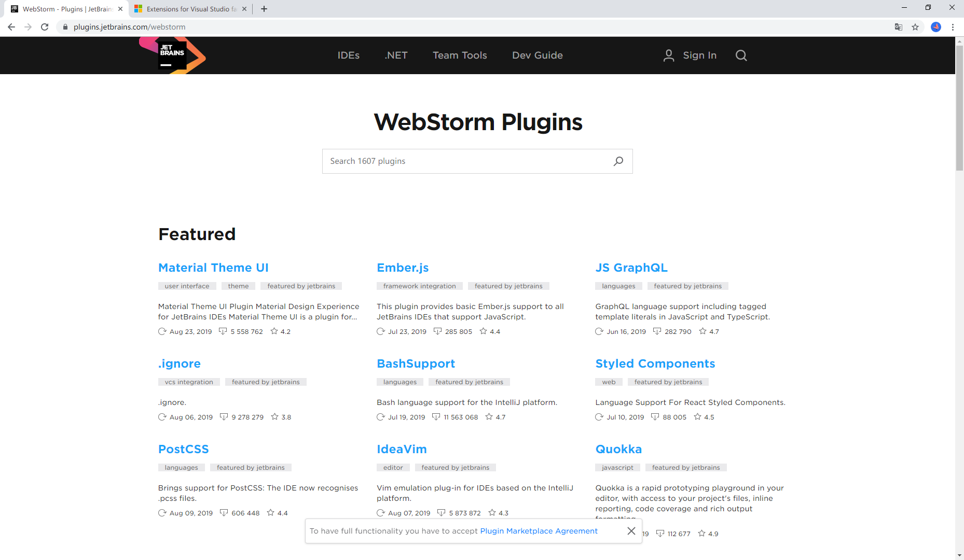Switch to Extensions for Visual Studio tab

pyautogui.click(x=190, y=9)
